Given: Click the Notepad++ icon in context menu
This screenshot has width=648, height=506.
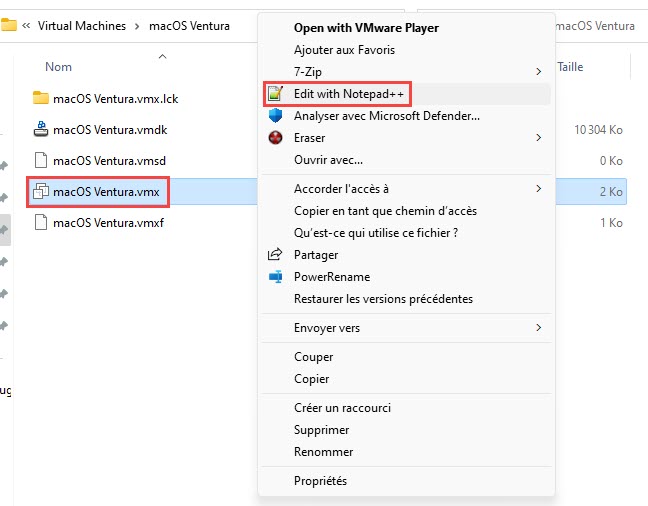Looking at the screenshot, I should (x=275, y=93).
